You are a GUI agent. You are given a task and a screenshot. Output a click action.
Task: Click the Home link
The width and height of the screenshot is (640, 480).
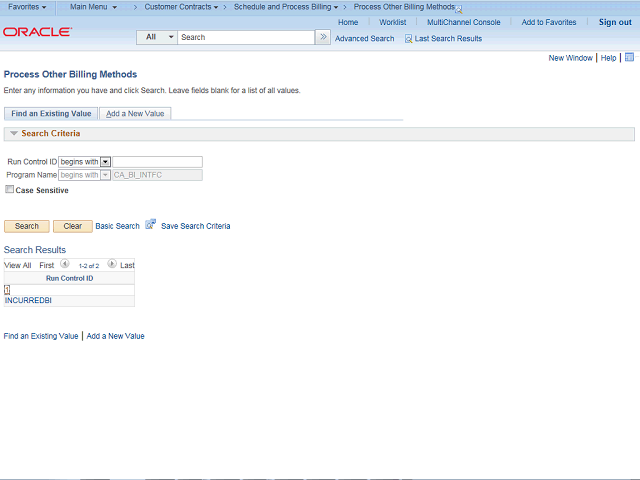(x=348, y=22)
